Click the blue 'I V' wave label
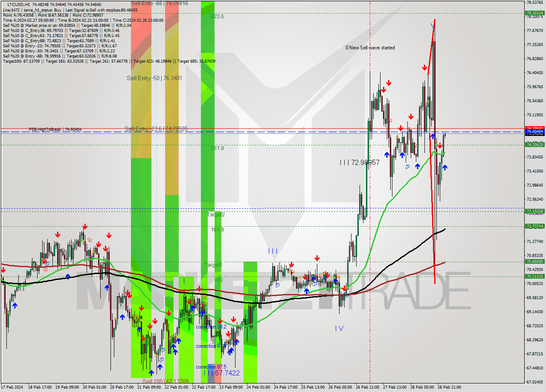Screen dimensions: 546x392 click(339, 329)
